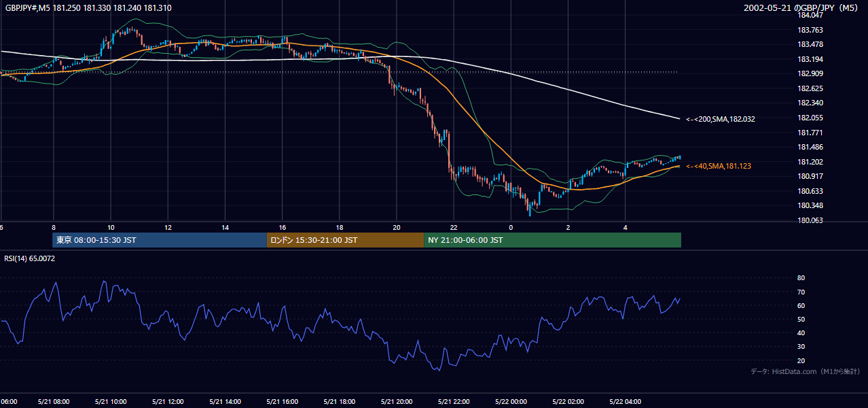Click the 5/21 18:00 bottom time label

click(x=339, y=402)
